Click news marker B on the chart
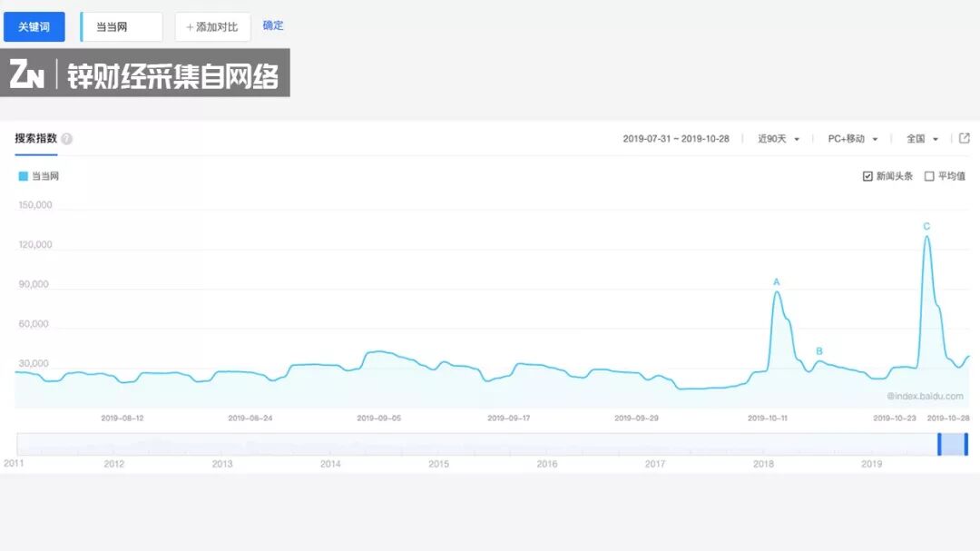 click(x=819, y=351)
